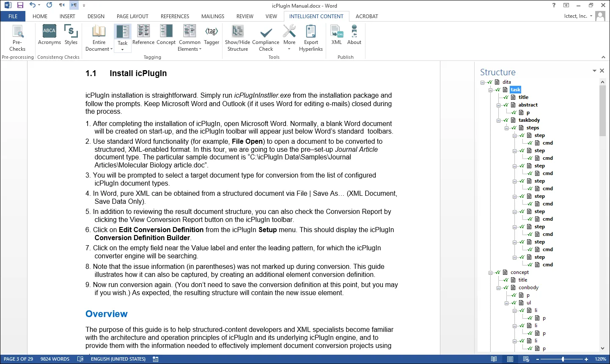This screenshot has height=364, width=610.
Task: Run the Compliance Check
Action: coord(266,38)
